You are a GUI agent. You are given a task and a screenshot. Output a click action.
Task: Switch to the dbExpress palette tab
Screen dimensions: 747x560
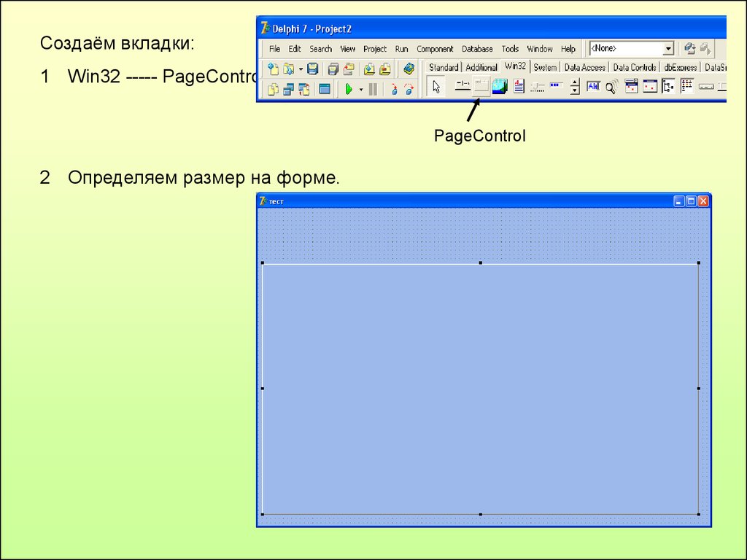pos(681,68)
